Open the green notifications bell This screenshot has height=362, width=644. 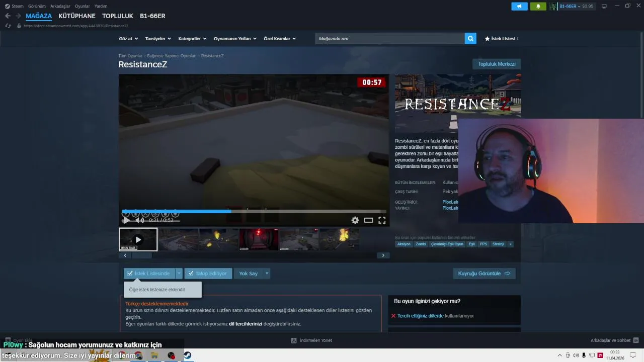(x=538, y=6)
